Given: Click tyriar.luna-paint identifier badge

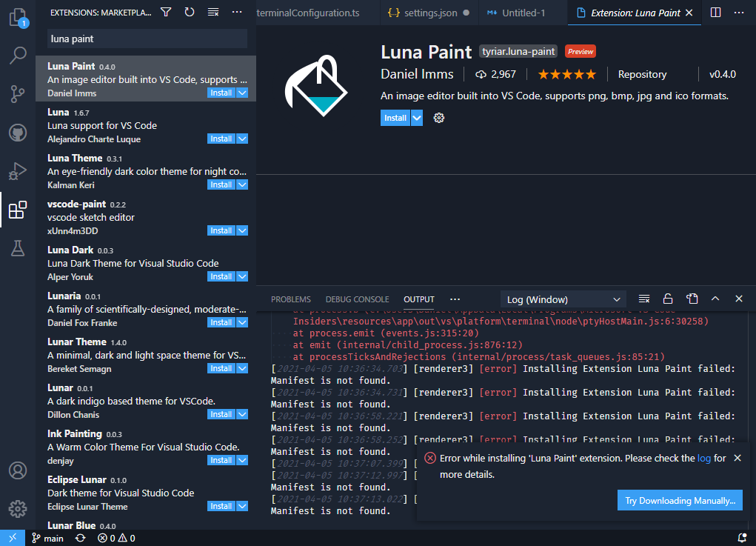Looking at the screenshot, I should [x=518, y=52].
